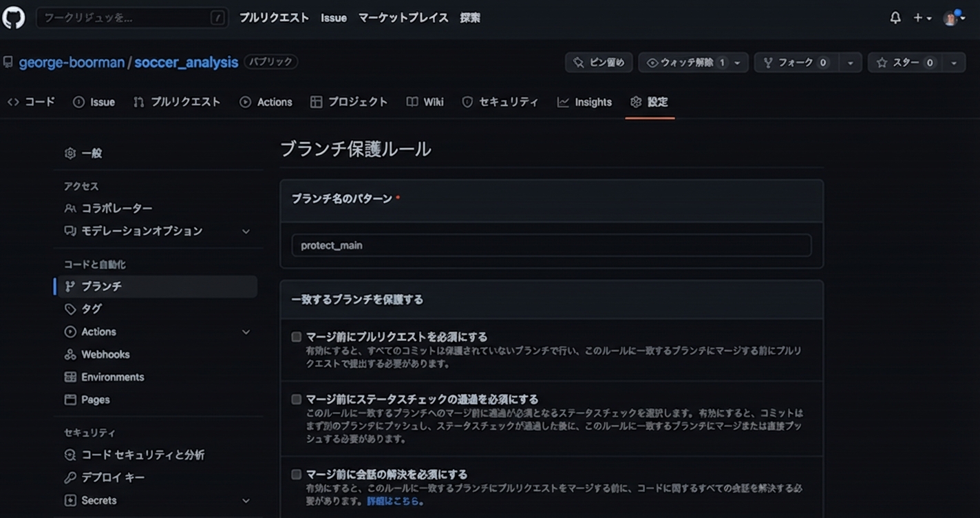Open the watch options dropdown arrow
The height and width of the screenshot is (518, 980).
738,63
